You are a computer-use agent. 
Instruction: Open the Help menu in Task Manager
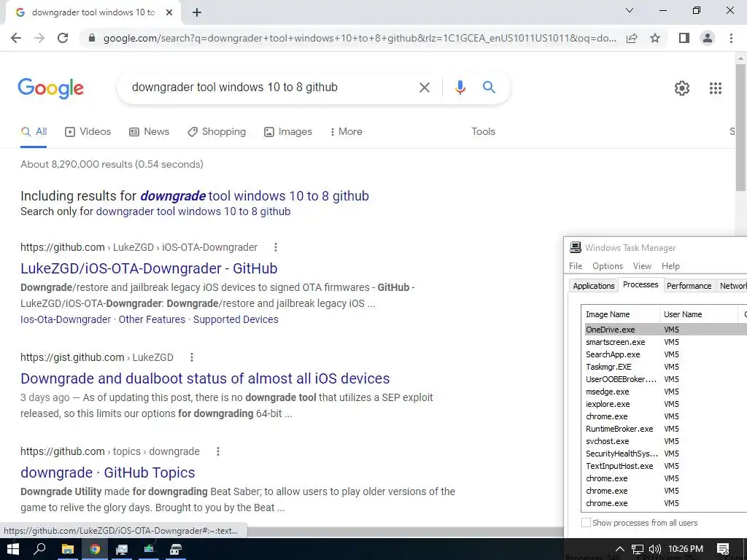tap(670, 266)
